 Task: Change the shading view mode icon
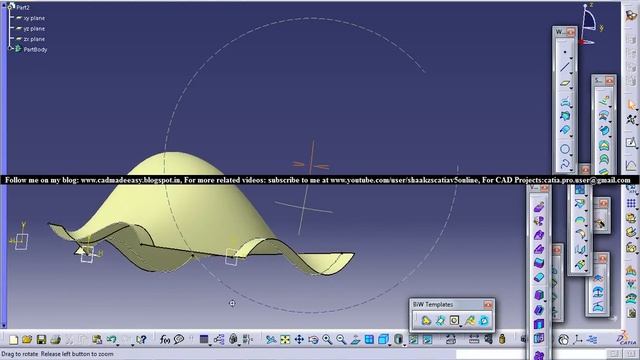[398, 339]
